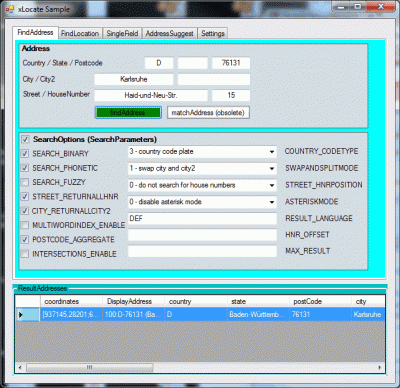
Task: Enable the INTERSECTIONS_ENABLE checkbox
Action: click(25, 254)
